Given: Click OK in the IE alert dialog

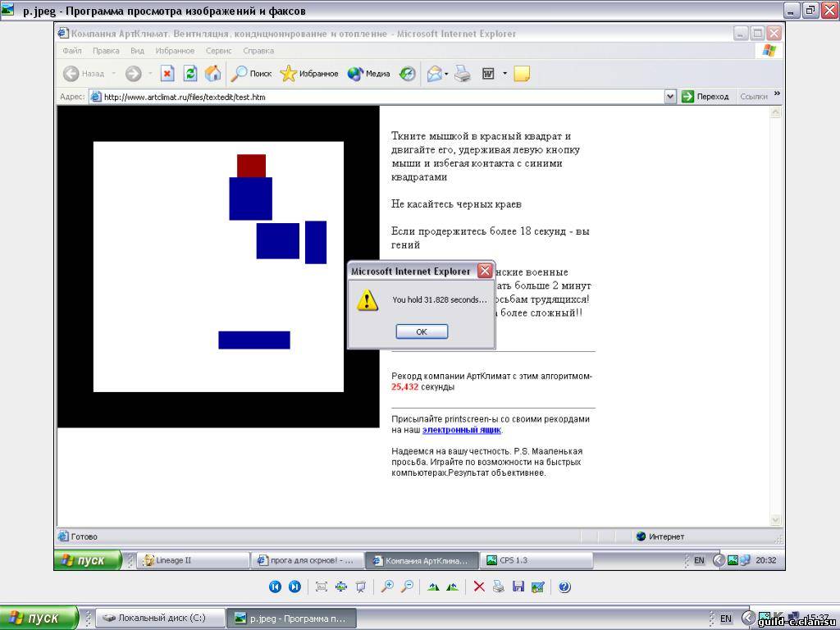Looking at the screenshot, I should point(422,331).
